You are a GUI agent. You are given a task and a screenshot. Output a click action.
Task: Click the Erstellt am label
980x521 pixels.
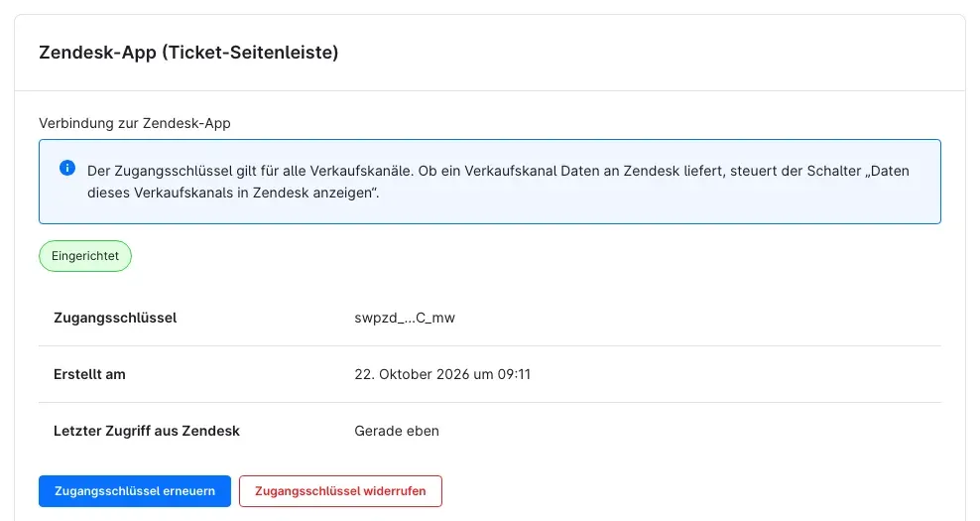pyautogui.click(x=89, y=374)
